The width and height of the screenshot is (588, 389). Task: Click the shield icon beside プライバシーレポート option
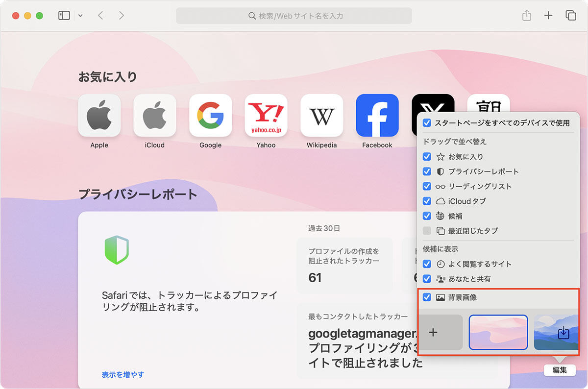coord(441,171)
